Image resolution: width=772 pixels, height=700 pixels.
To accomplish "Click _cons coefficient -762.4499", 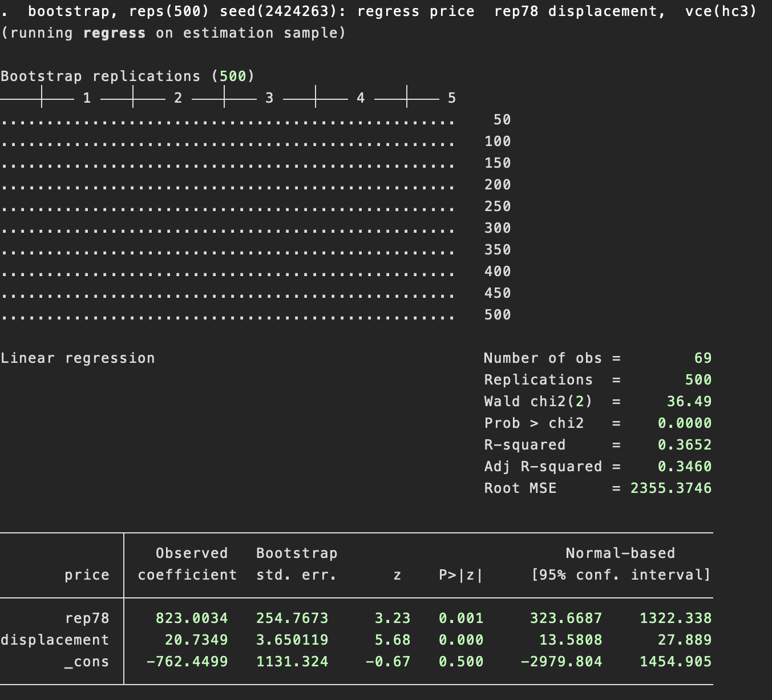I will click(187, 662).
